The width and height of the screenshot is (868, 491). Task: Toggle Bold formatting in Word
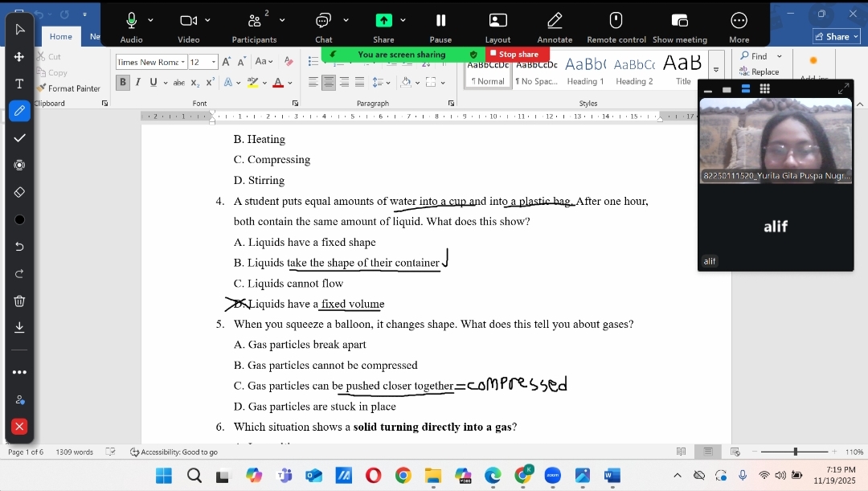click(123, 82)
